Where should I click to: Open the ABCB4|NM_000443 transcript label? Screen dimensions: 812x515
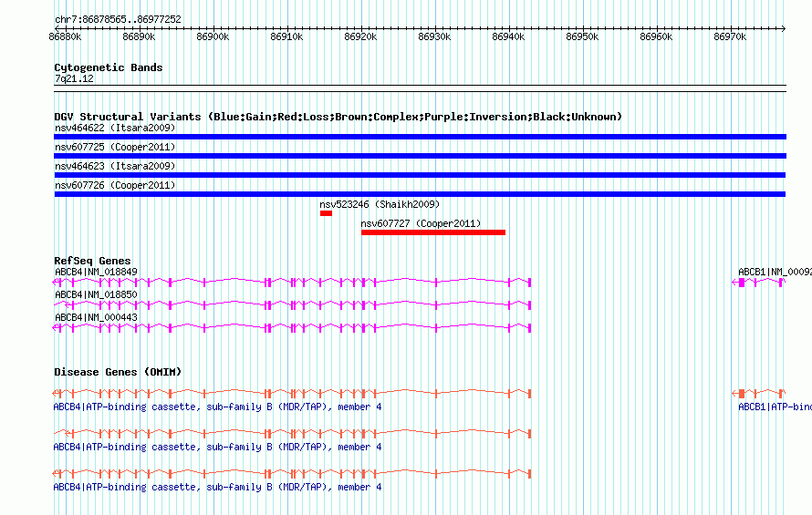tap(96, 317)
